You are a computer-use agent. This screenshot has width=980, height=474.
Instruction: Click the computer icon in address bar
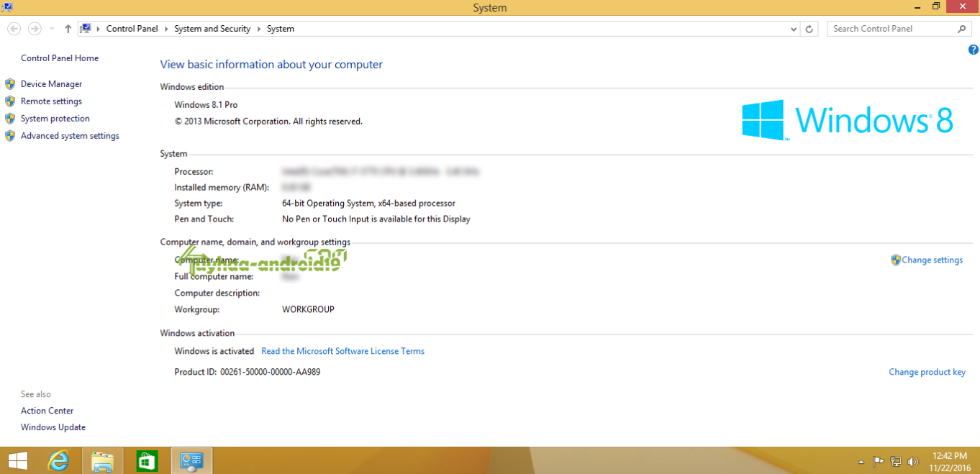[86, 29]
